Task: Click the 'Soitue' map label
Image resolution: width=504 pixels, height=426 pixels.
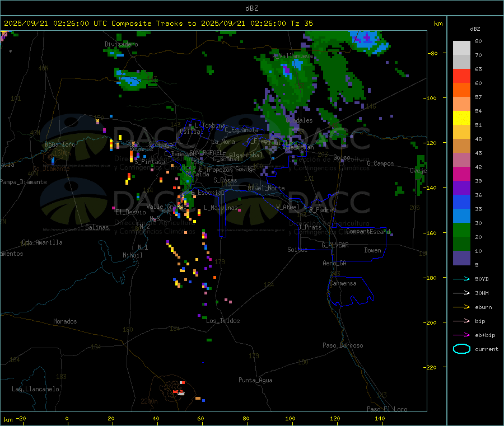Action: pyautogui.click(x=297, y=250)
